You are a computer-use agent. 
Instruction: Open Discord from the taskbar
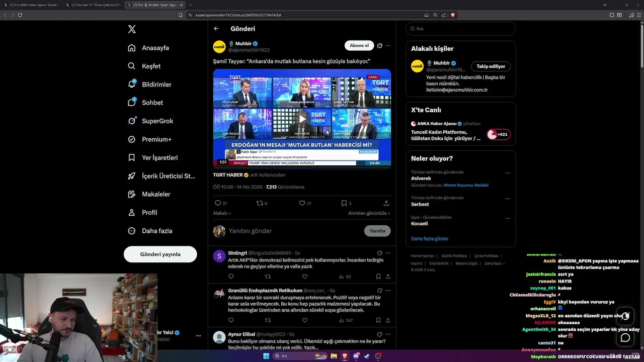[356, 356]
